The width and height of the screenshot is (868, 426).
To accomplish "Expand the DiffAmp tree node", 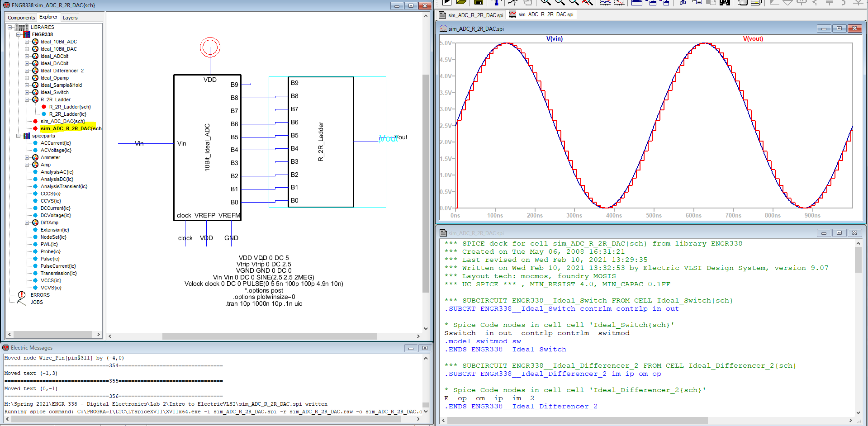I will pyautogui.click(x=27, y=222).
